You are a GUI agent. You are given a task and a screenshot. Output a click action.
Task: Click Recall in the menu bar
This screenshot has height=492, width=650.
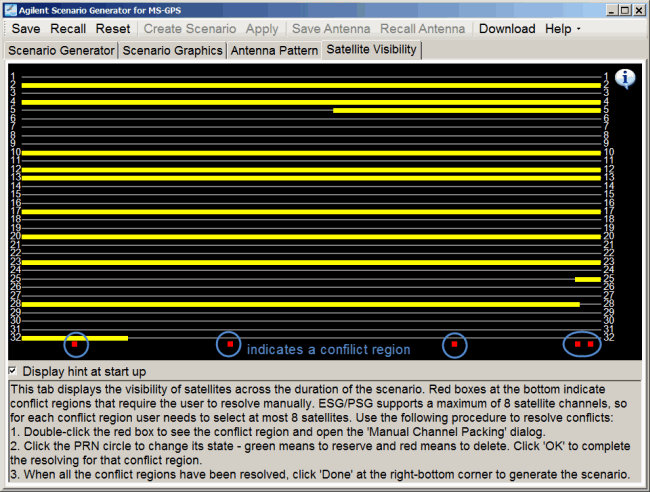68,29
